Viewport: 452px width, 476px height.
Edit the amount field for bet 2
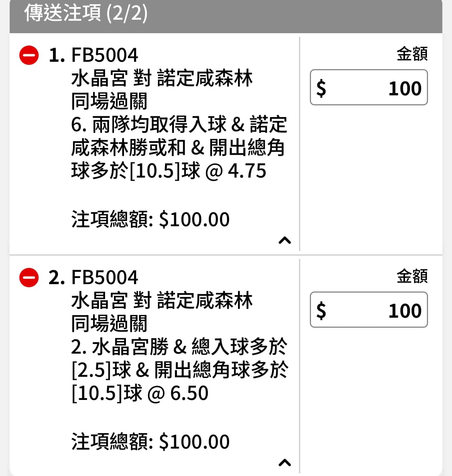(369, 310)
